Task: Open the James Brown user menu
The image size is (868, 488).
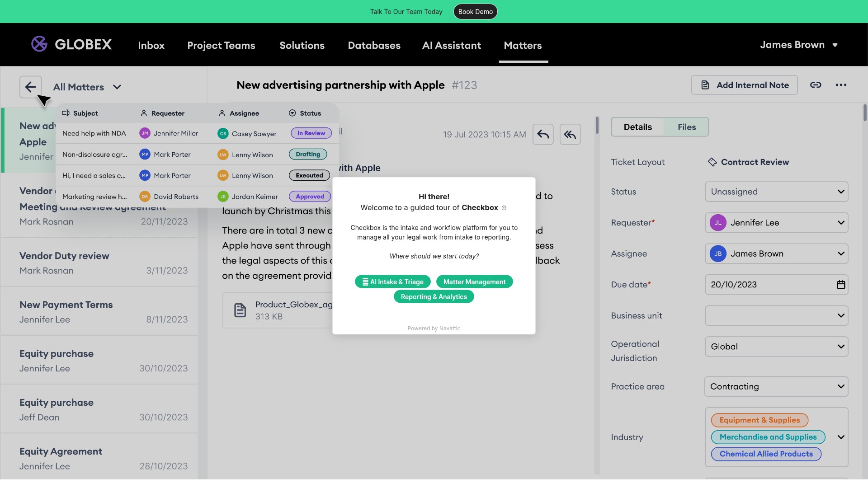Action: [799, 45]
